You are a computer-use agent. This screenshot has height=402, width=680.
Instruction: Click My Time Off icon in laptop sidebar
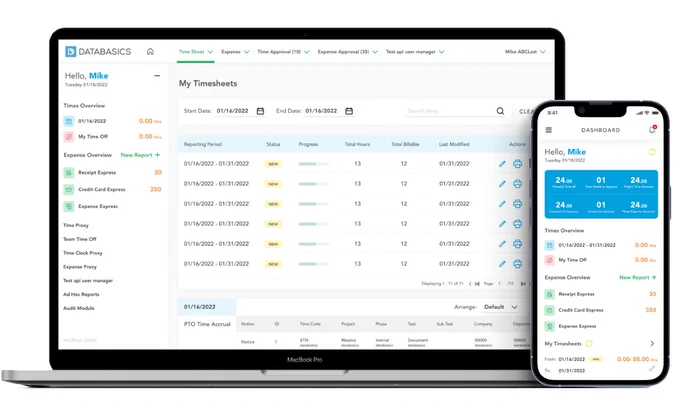coord(69,137)
